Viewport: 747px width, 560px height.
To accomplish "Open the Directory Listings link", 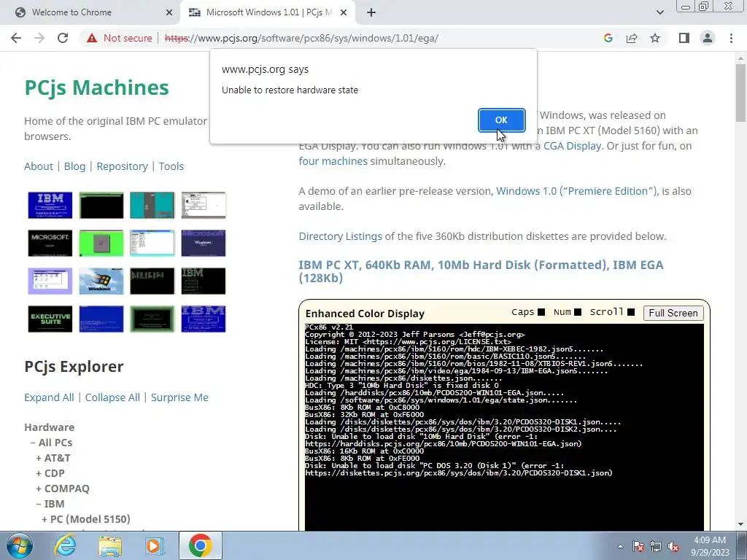I will point(340,236).
